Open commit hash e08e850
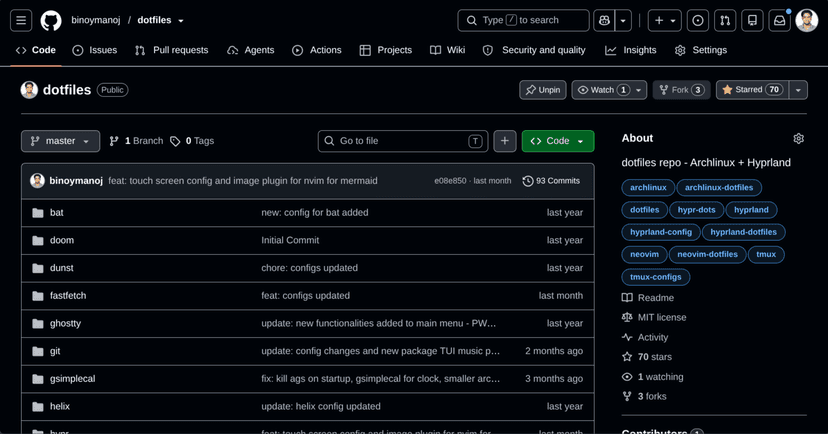 click(450, 181)
